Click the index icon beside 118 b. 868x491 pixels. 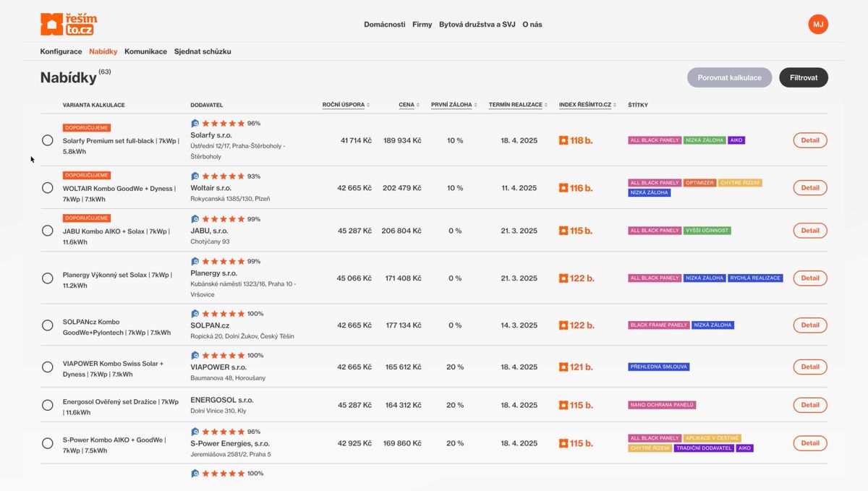[x=563, y=140]
